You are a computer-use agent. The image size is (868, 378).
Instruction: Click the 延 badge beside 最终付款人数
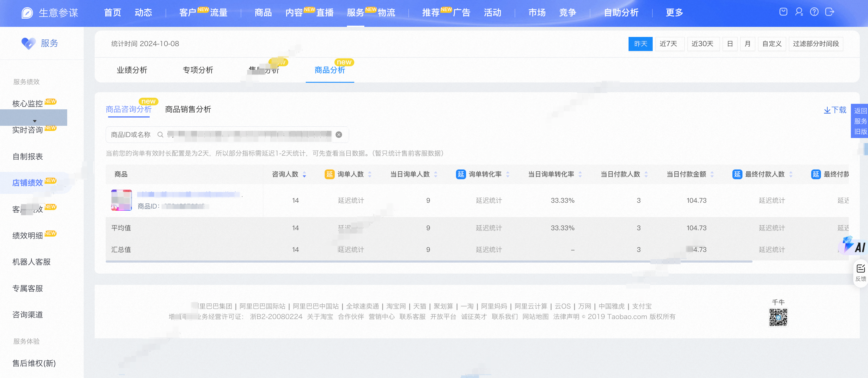[737, 174]
